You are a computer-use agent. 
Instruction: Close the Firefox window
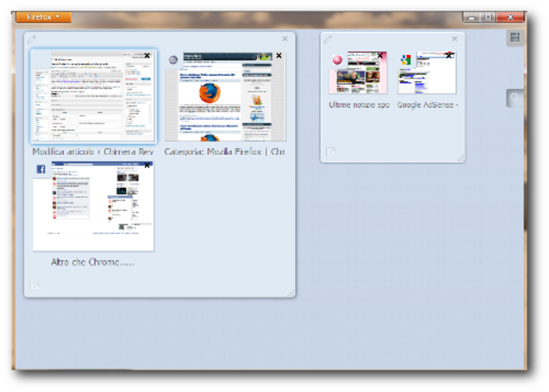click(x=510, y=17)
